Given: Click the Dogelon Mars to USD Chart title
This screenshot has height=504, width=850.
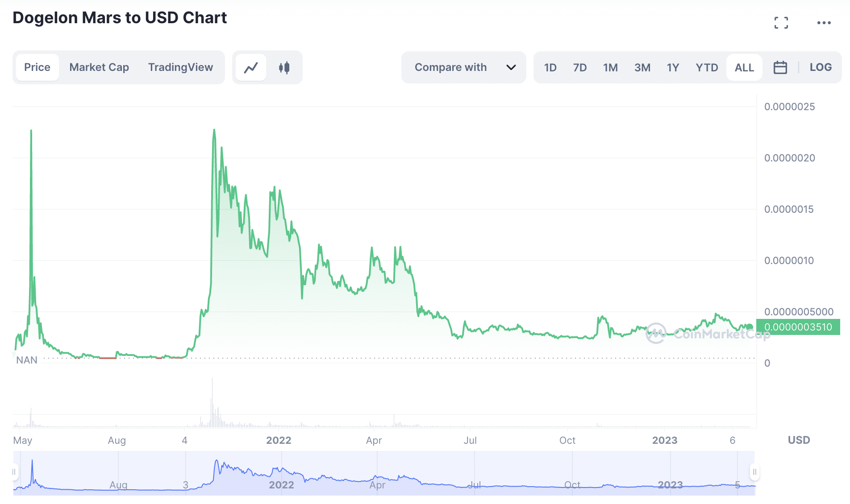Looking at the screenshot, I should [120, 18].
